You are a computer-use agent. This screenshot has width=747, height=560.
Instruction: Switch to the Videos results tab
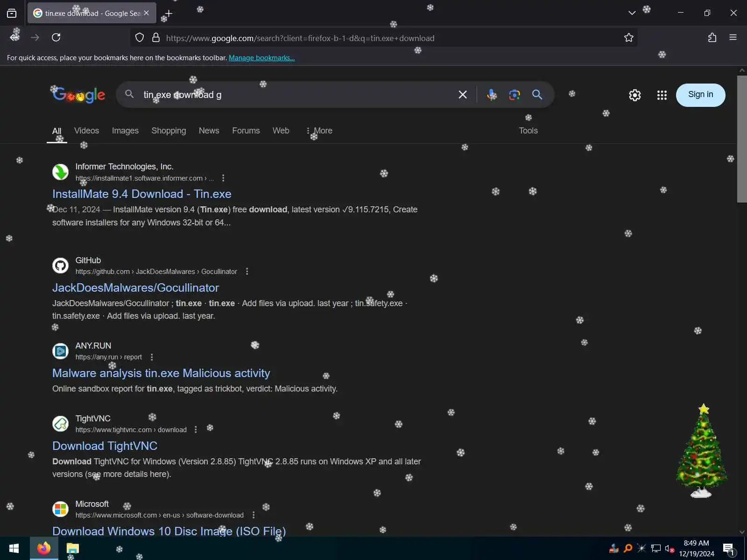pos(86,131)
